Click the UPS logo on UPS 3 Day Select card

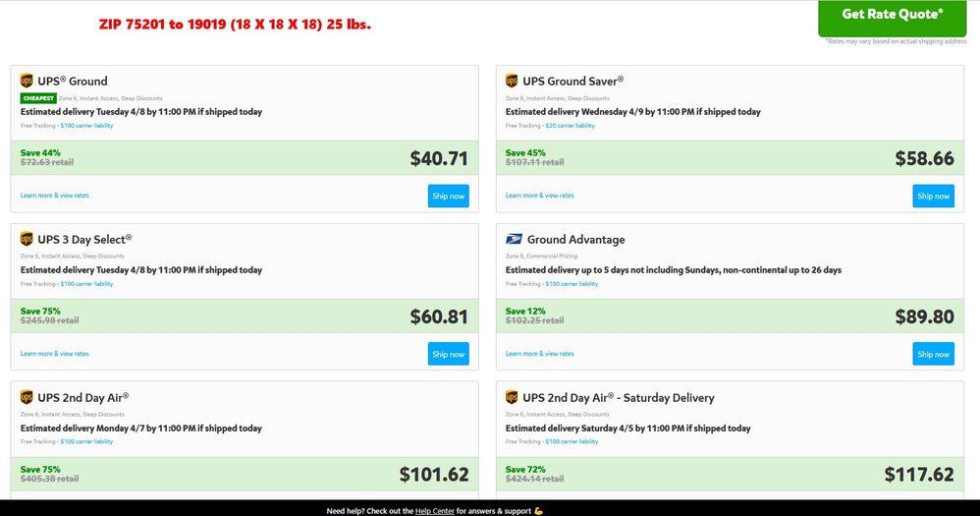click(27, 239)
